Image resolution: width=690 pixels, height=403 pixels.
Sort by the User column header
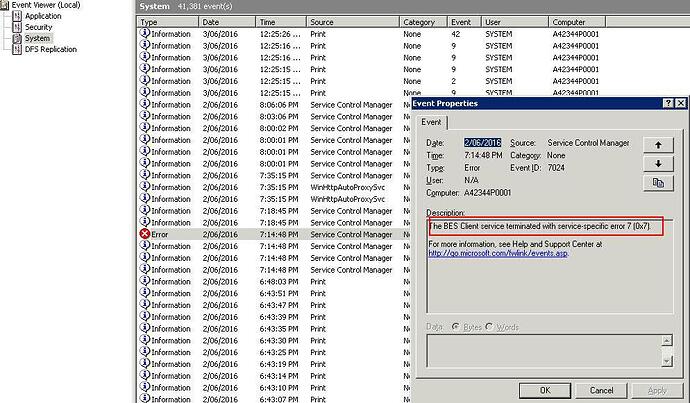coord(514,22)
